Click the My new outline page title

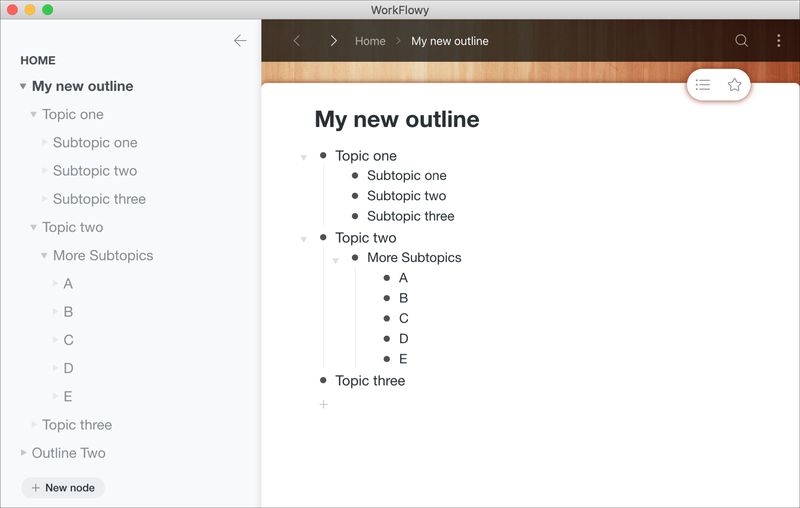(397, 119)
